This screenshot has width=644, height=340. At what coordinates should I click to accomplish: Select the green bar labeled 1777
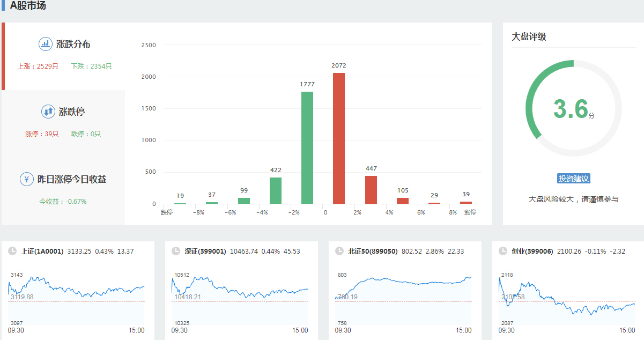click(307, 147)
